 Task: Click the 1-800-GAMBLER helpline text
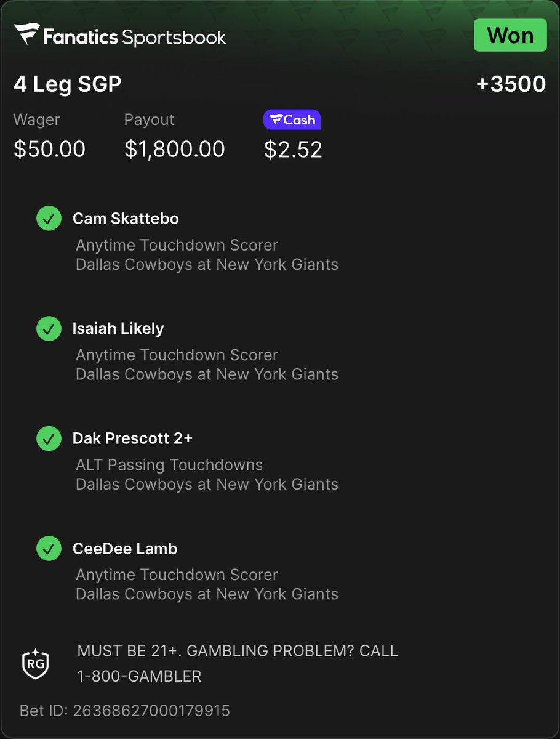139,676
